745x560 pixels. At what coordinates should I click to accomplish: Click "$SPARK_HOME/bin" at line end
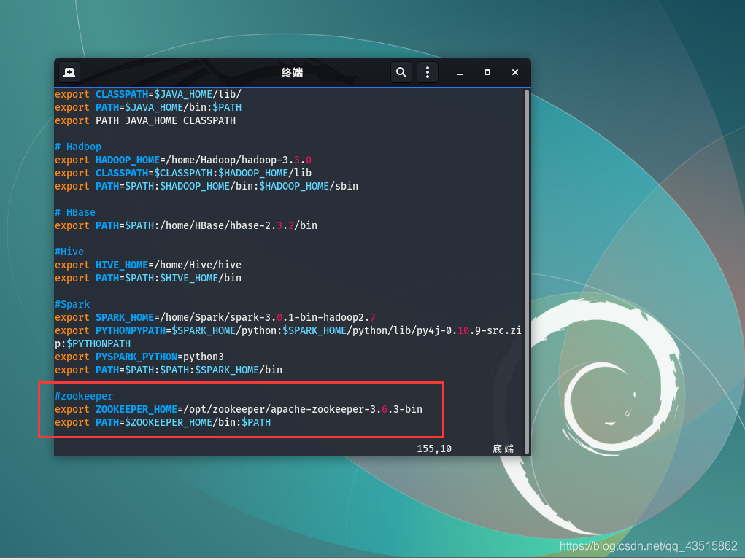[x=239, y=370]
